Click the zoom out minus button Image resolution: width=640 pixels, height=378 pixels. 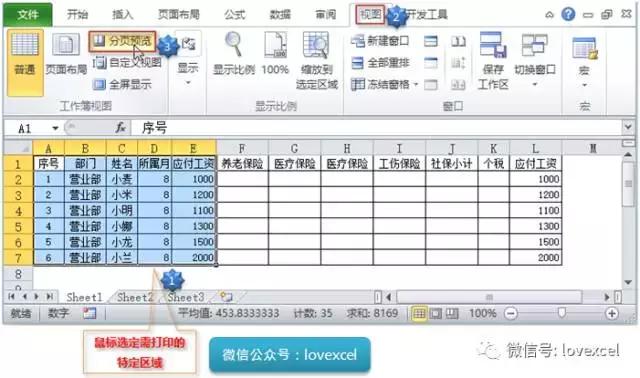click(x=511, y=314)
